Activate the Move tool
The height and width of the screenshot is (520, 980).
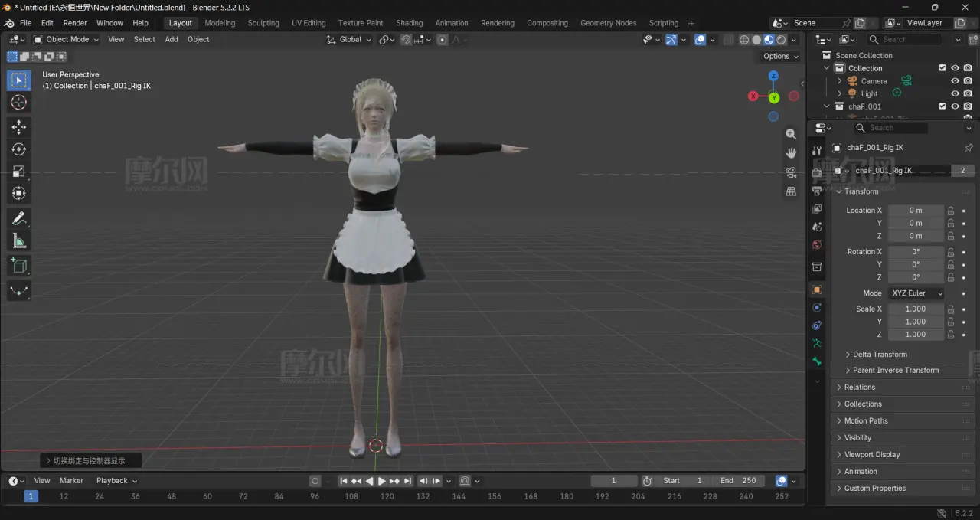tap(19, 126)
